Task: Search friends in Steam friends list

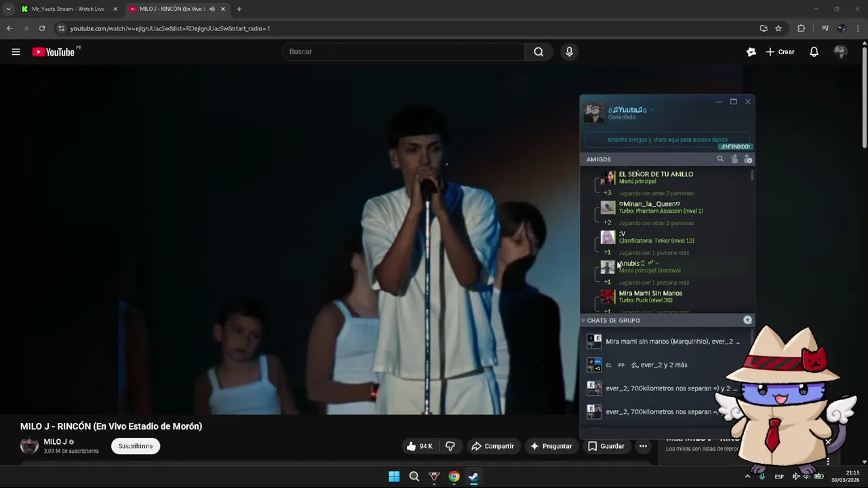Action: click(x=720, y=159)
